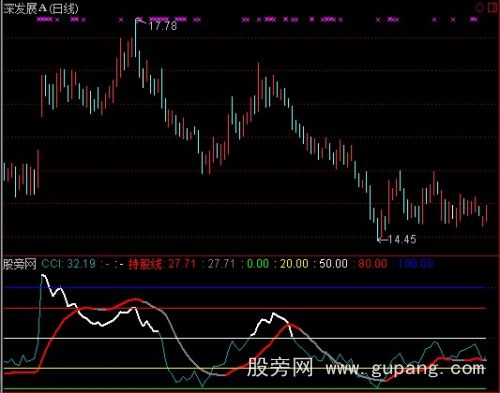500x393 pixels.
Task: Click the diamond icon at chart corner
Action: [x=480, y=8]
